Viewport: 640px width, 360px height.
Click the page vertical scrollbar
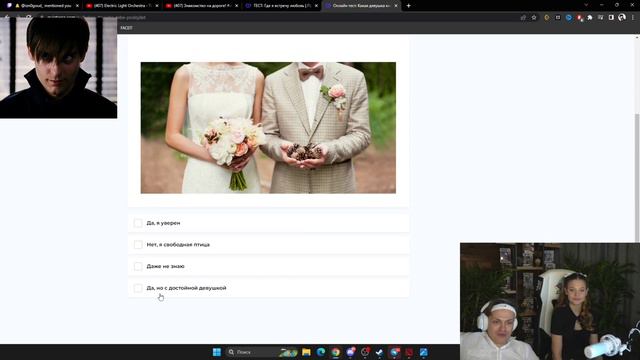tap(637, 178)
